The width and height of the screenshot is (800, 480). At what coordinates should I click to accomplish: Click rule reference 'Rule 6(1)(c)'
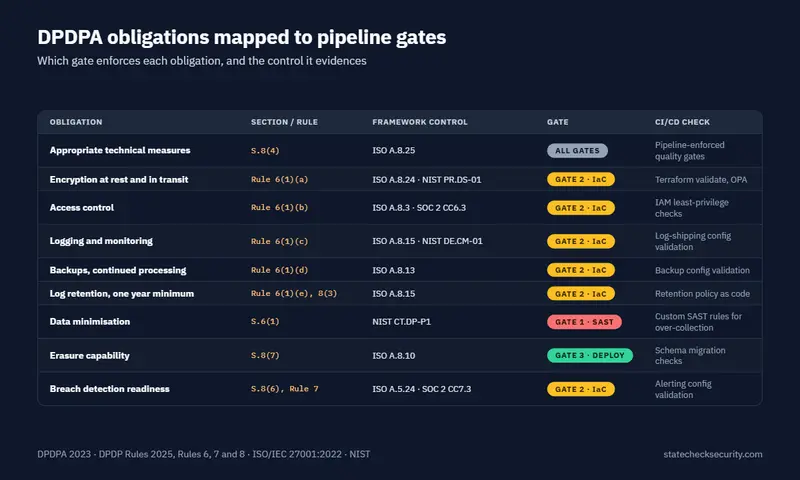pos(279,241)
